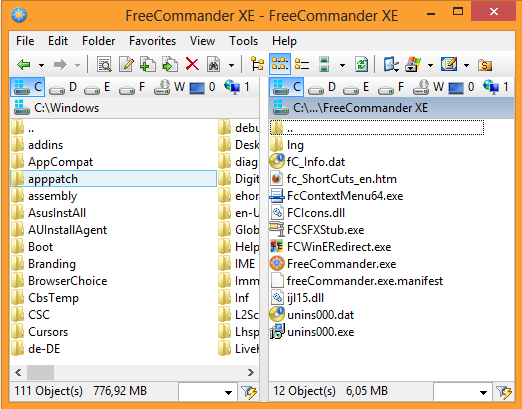Screen dimensions: 522x409
Task: Open the Tools menu
Action: point(243,41)
